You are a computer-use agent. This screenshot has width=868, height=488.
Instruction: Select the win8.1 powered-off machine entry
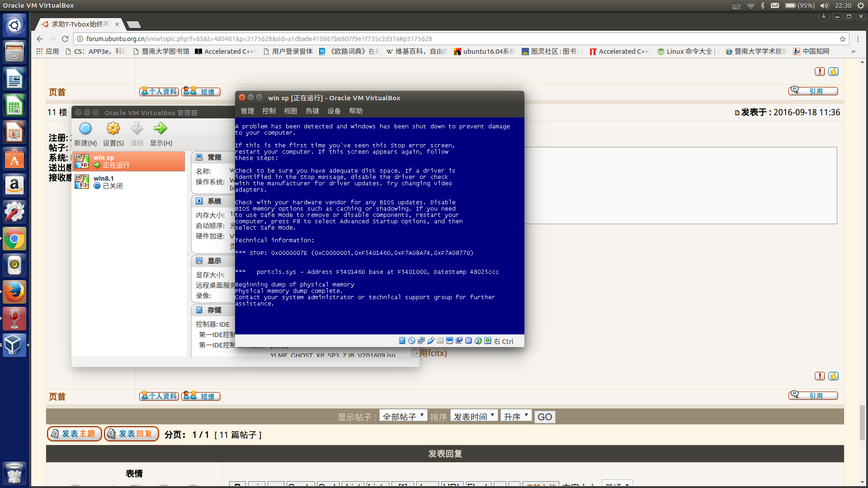[129, 182]
